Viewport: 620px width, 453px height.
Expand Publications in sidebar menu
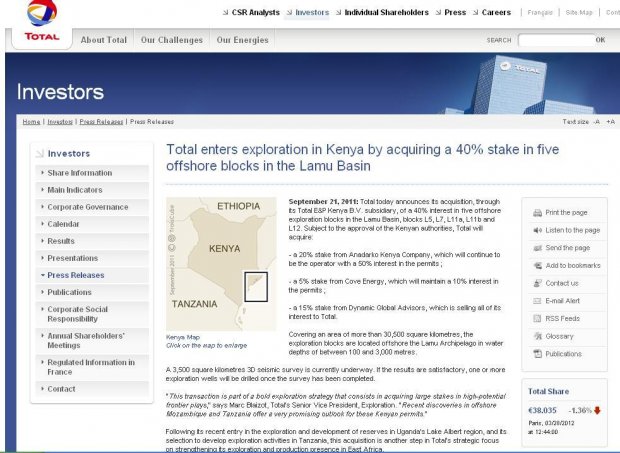click(x=92, y=292)
